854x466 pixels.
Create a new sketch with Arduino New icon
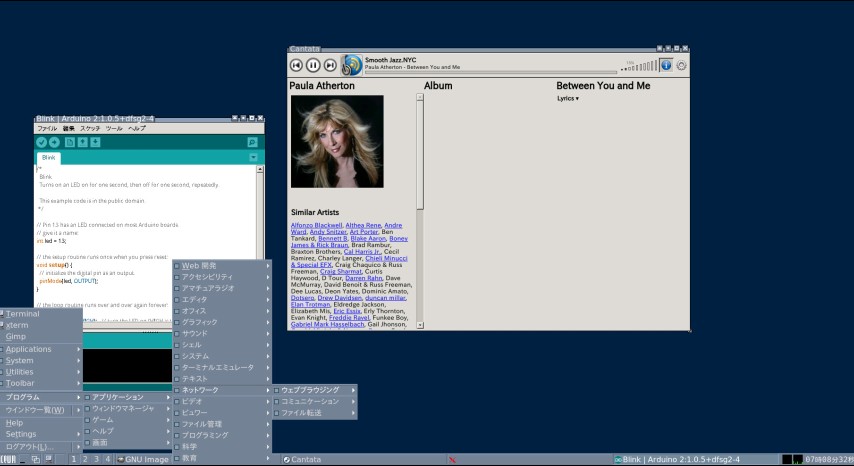point(70,142)
